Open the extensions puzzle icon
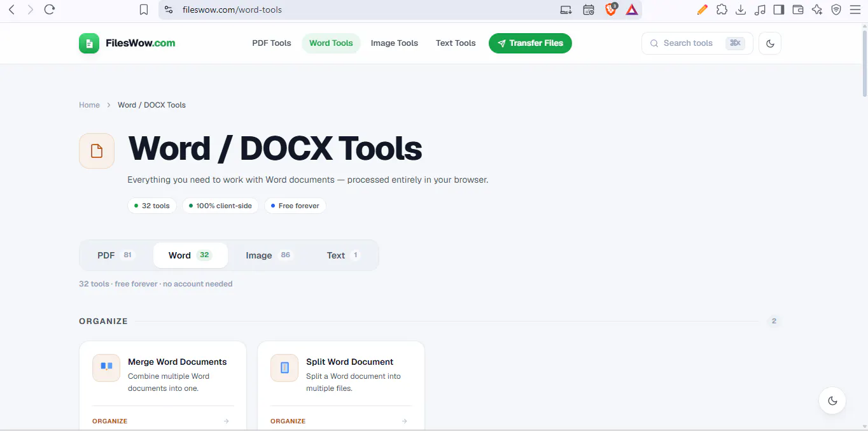The height and width of the screenshot is (431, 868). [722, 10]
